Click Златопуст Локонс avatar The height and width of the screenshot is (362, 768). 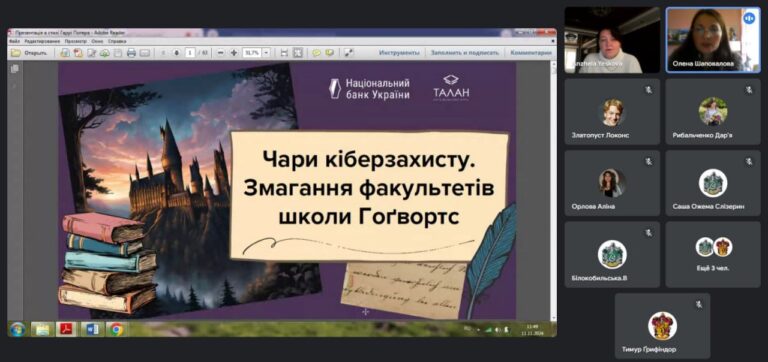612,112
